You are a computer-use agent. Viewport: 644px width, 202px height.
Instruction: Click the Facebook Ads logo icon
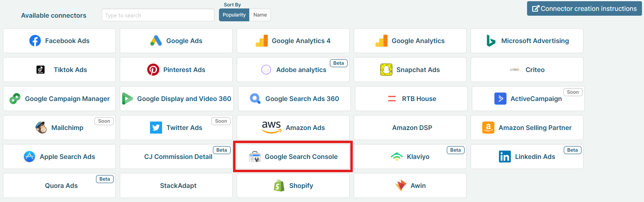point(35,41)
